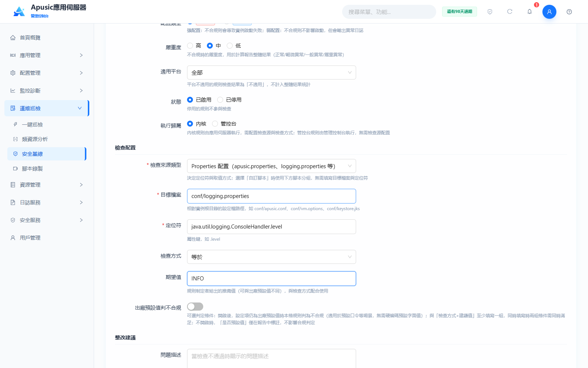Expand the 日誌服務 menu chevron
This screenshot has width=588, height=368.
[81, 202]
